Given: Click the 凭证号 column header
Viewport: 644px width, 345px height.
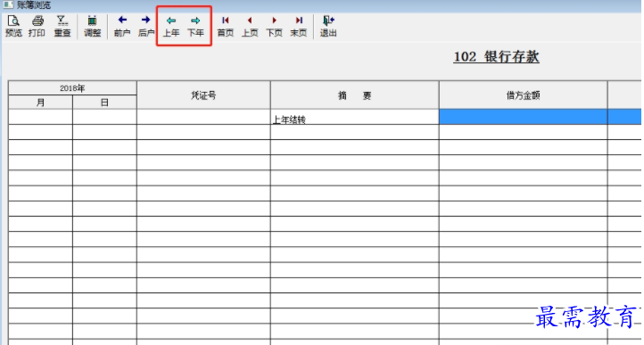Looking at the screenshot, I should [203, 94].
